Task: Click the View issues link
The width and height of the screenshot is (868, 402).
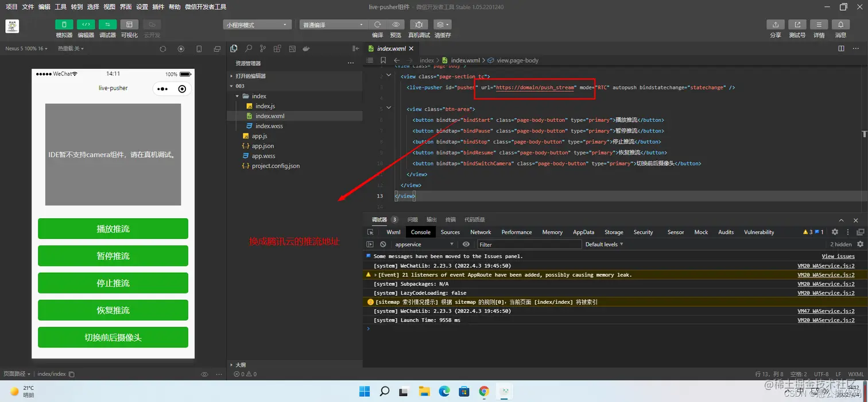Action: 838,256
